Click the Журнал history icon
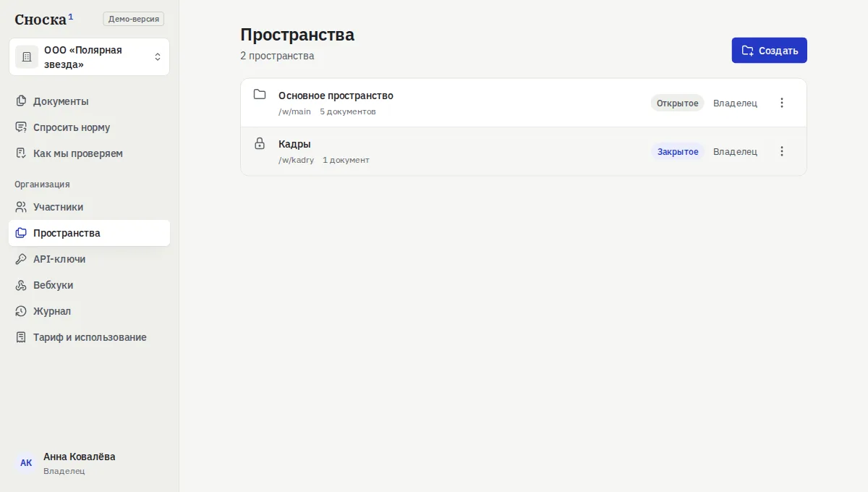This screenshot has height=492, width=868. click(x=21, y=311)
